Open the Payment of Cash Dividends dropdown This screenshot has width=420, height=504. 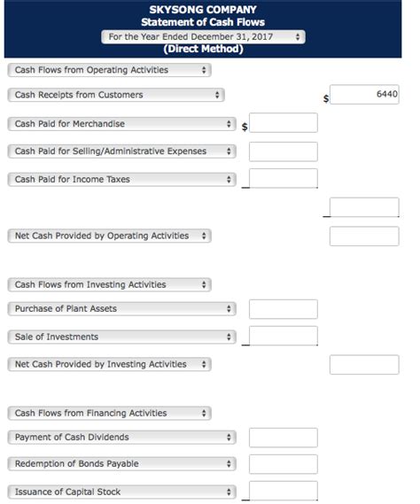point(122,438)
